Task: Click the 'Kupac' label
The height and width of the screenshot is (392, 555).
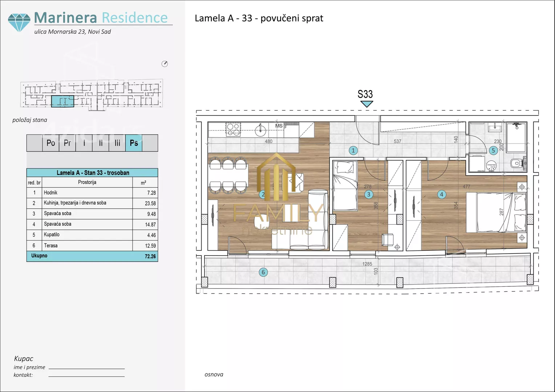Action: 24,359
